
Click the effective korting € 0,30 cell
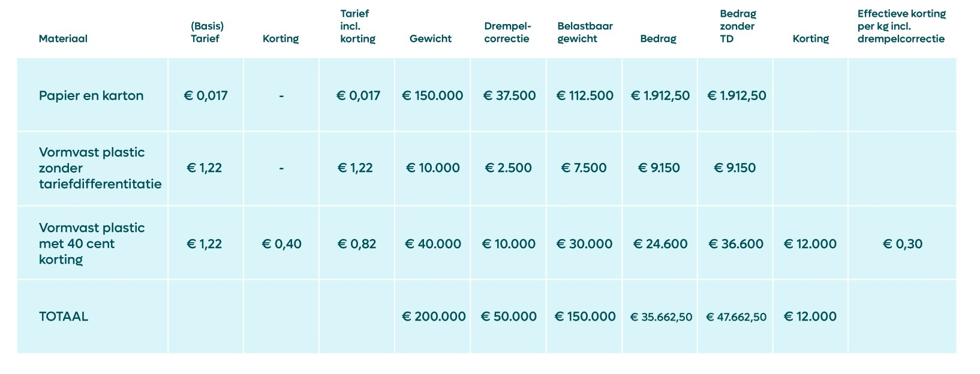[903, 244]
